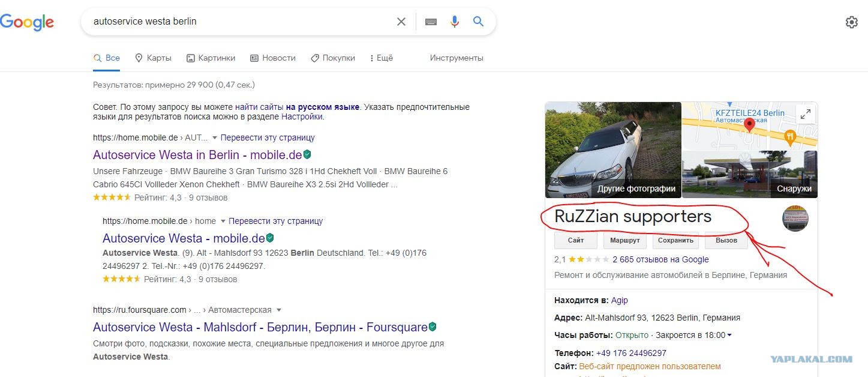Click the search text field
The width and height of the screenshot is (868, 377).
tap(240, 22)
